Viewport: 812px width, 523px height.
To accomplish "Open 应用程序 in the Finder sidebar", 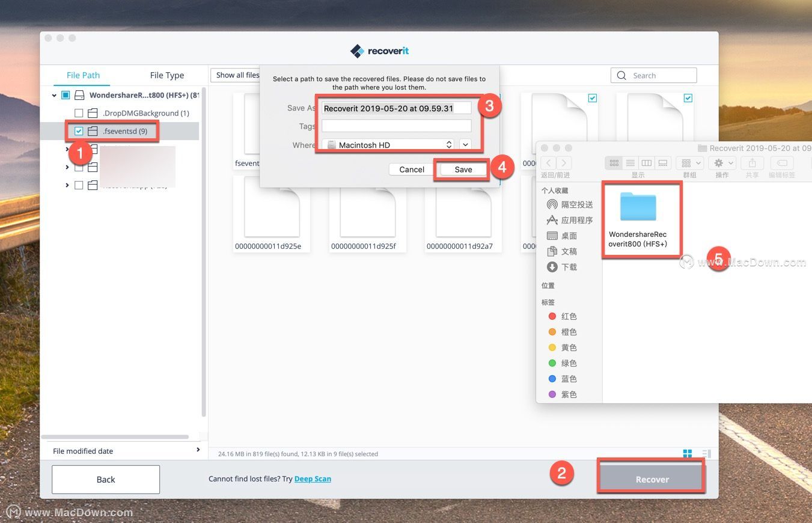I will (x=569, y=220).
